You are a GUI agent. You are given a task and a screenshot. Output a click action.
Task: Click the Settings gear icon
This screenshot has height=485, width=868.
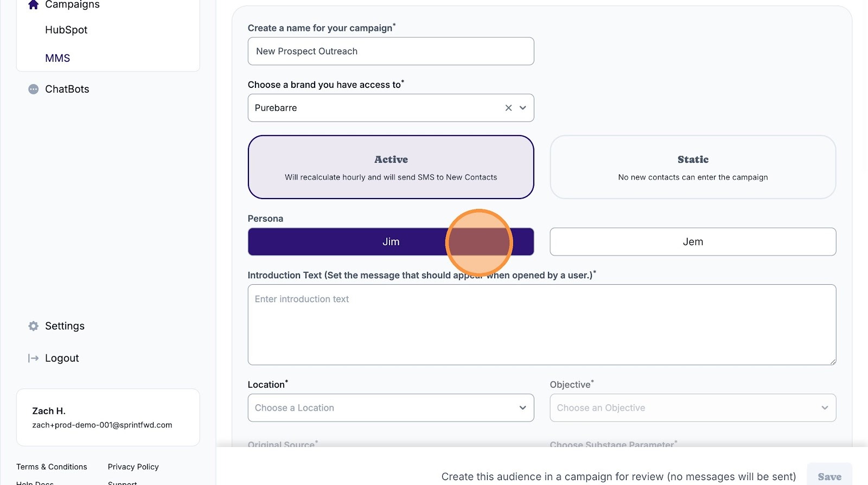tap(34, 326)
